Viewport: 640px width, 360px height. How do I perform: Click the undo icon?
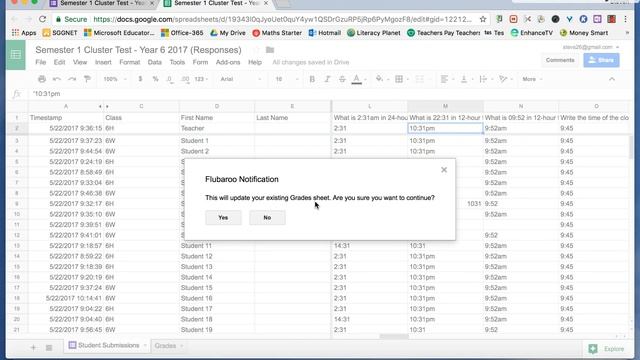[57, 79]
